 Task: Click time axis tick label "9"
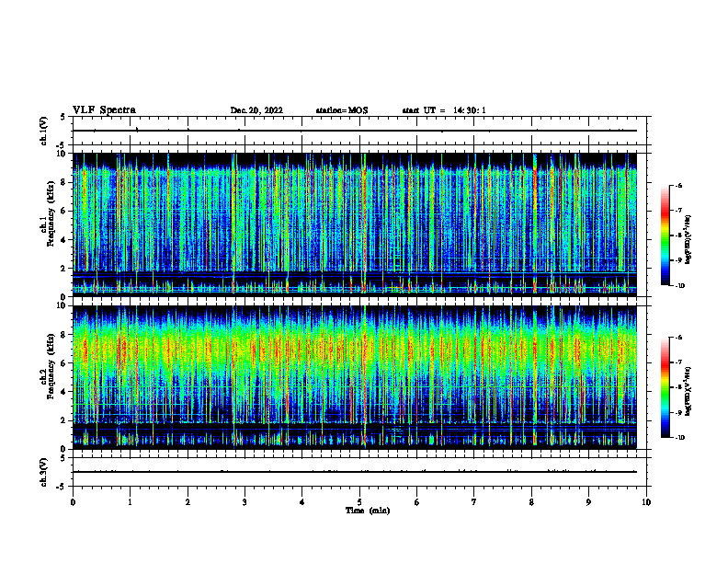click(x=588, y=502)
